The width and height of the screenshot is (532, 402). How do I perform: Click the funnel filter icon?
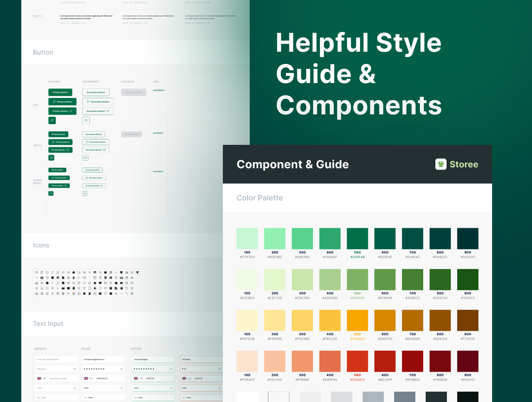tap(84, 288)
